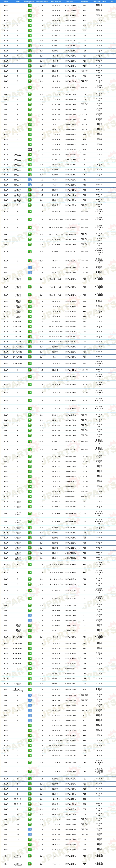Click the 110kW / 150KM power cell

coord(70,150)
